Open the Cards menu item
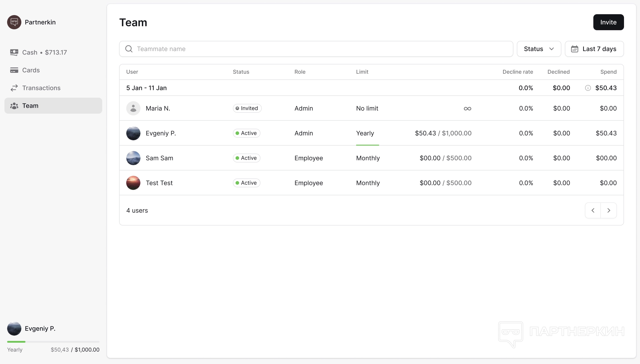This screenshot has height=364, width=640. [31, 70]
